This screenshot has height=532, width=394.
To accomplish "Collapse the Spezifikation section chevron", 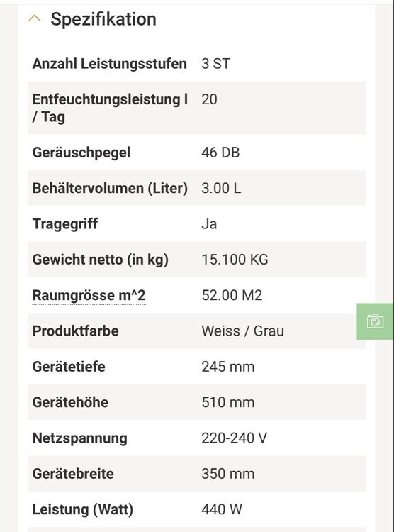I will pyautogui.click(x=35, y=18).
